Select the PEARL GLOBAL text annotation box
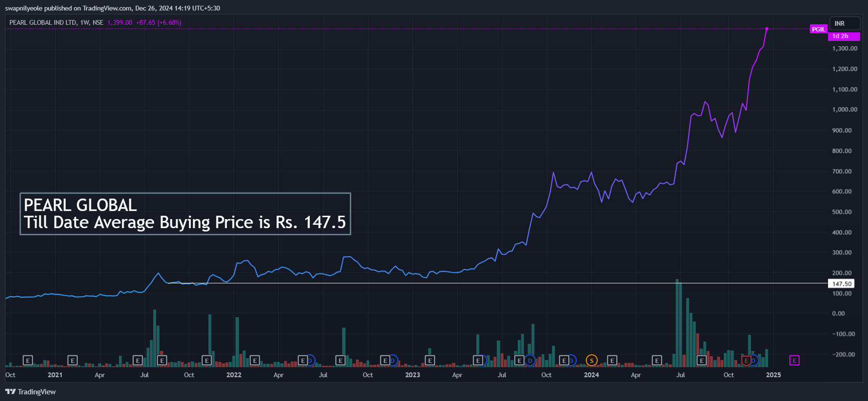This screenshot has width=868, height=401. (x=185, y=214)
